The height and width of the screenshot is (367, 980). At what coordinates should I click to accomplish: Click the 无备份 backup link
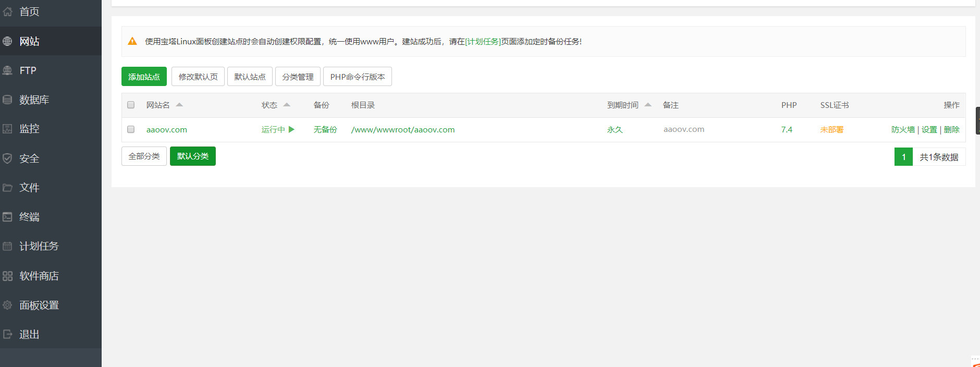click(325, 129)
